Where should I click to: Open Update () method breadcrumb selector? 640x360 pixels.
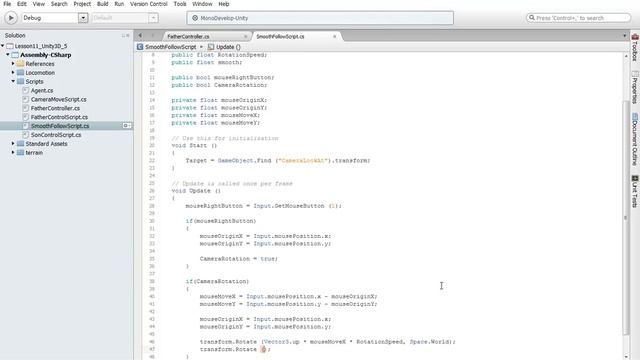[228, 47]
